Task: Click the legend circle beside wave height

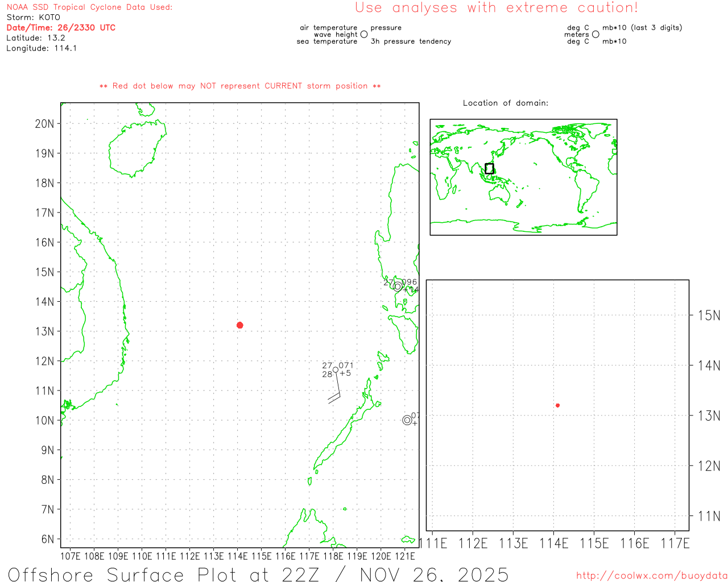Action: 364,35
